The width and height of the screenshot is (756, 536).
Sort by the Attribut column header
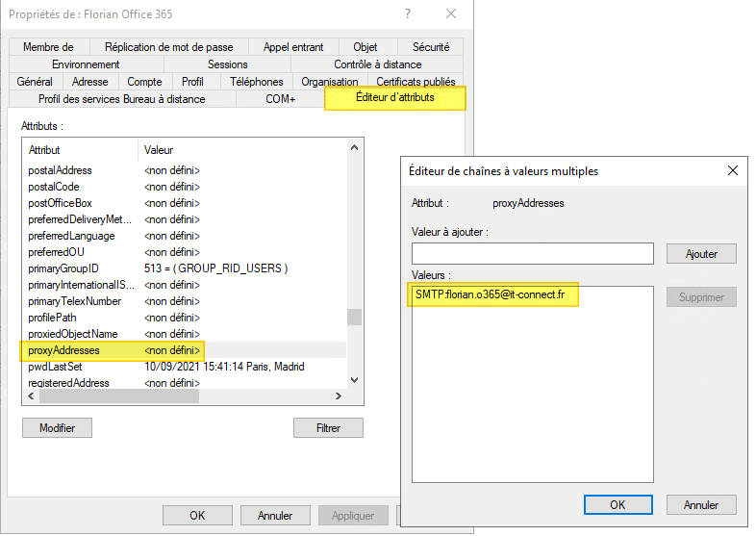pos(80,150)
